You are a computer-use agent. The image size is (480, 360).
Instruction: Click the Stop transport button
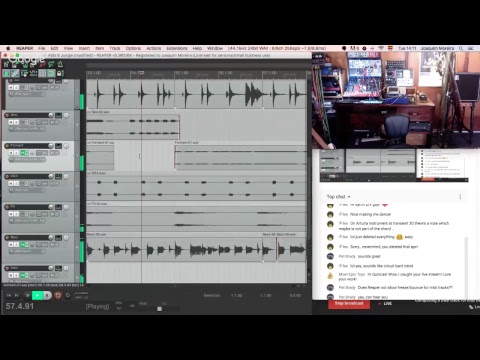point(27,295)
